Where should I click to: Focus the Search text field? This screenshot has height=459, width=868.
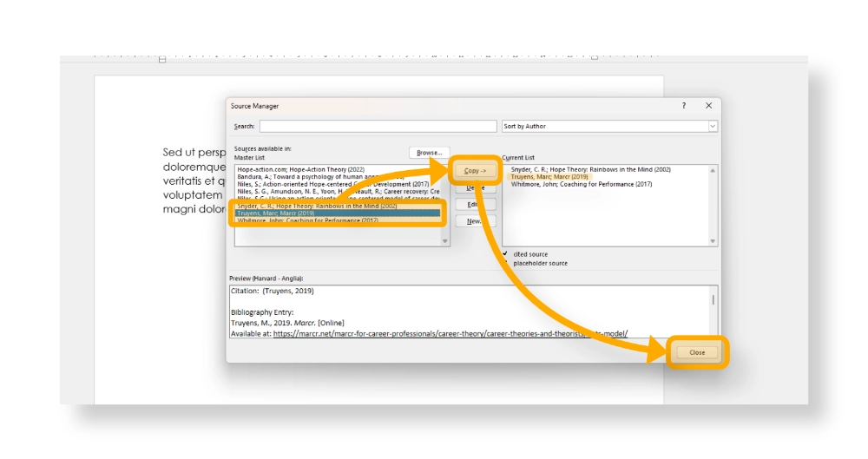tap(378, 127)
